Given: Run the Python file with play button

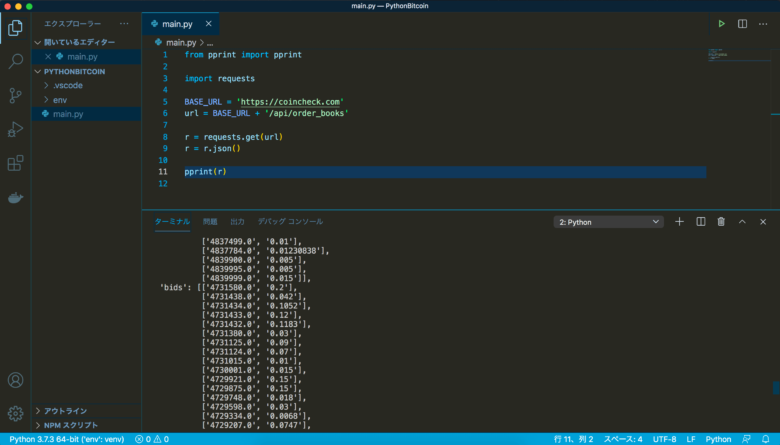Looking at the screenshot, I should point(721,23).
